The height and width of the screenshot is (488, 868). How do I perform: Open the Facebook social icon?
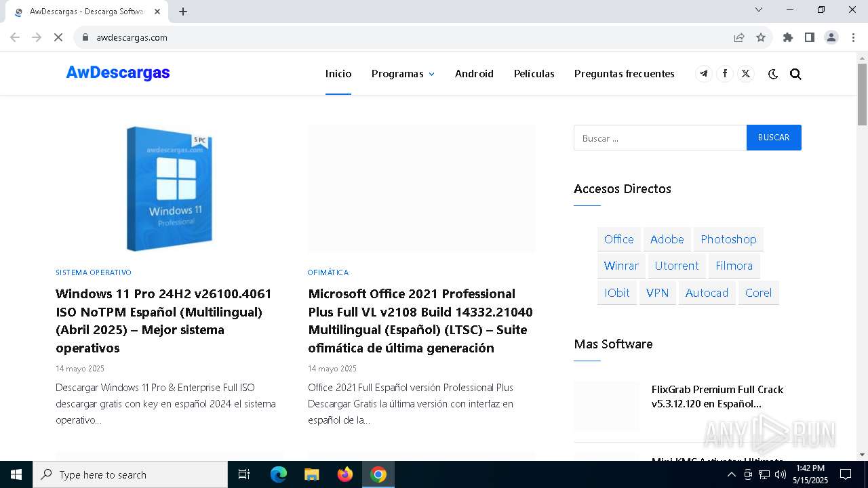(x=725, y=74)
